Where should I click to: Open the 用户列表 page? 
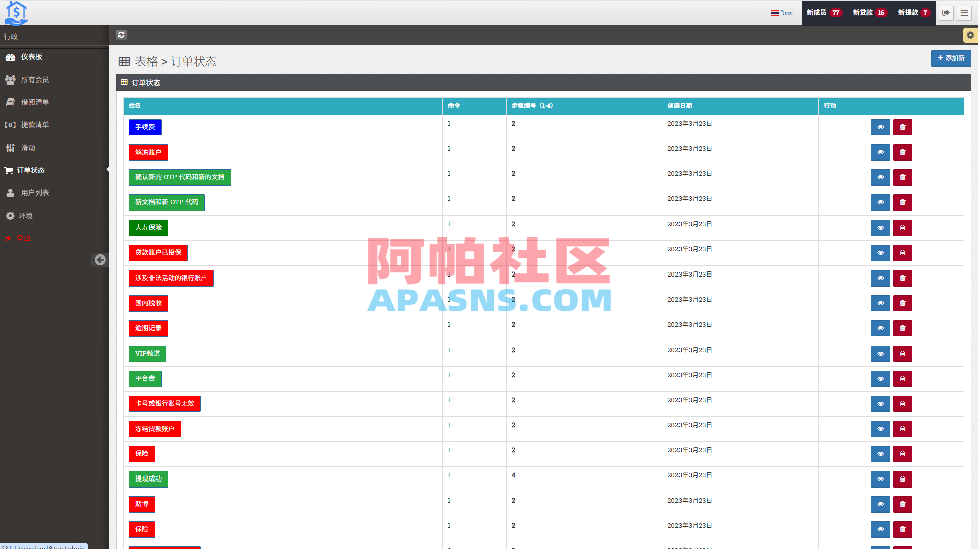[x=34, y=192]
